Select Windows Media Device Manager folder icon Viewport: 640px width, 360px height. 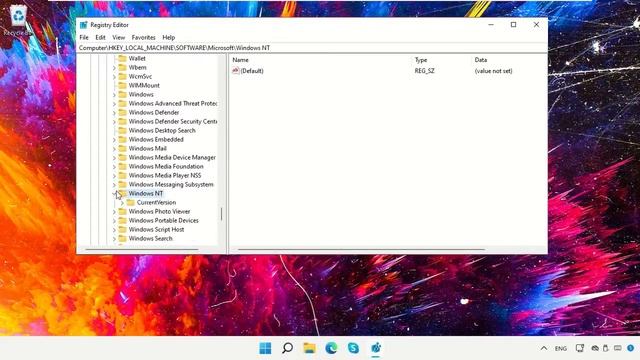pos(122,157)
